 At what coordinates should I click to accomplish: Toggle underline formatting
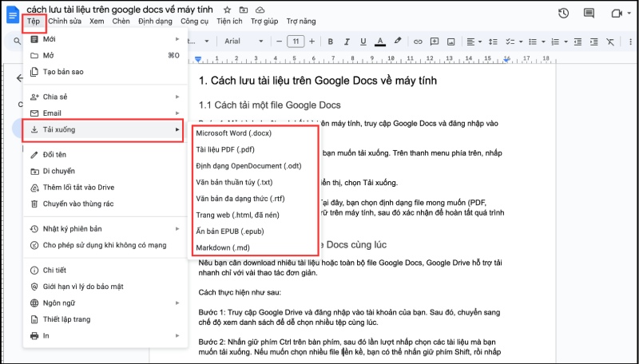pos(363,42)
